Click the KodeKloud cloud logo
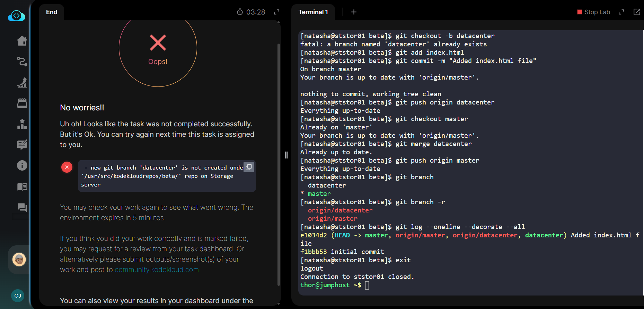Image resolution: width=644 pixels, height=309 pixels. pos(17,16)
